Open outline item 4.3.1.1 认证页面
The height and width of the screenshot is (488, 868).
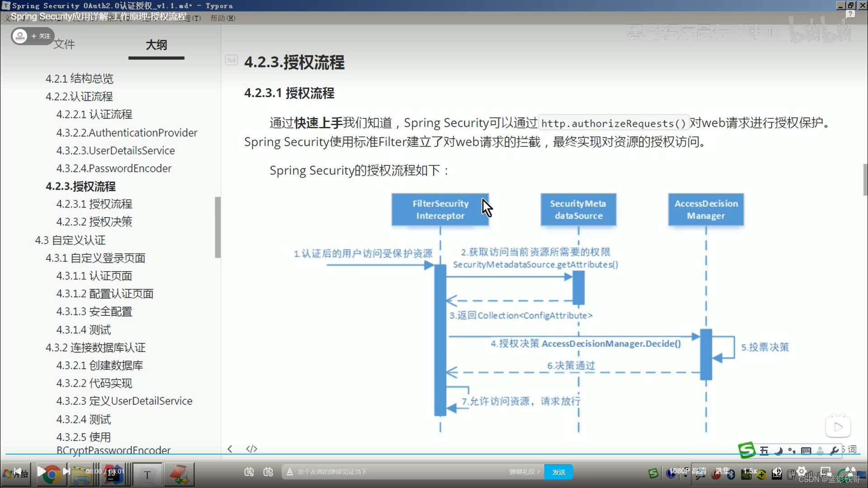click(94, 276)
